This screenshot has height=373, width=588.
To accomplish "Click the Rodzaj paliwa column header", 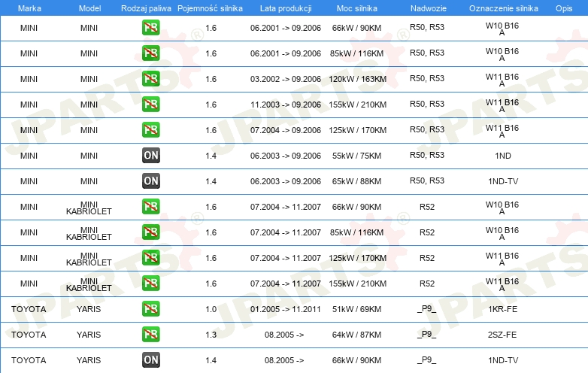I will point(146,8).
